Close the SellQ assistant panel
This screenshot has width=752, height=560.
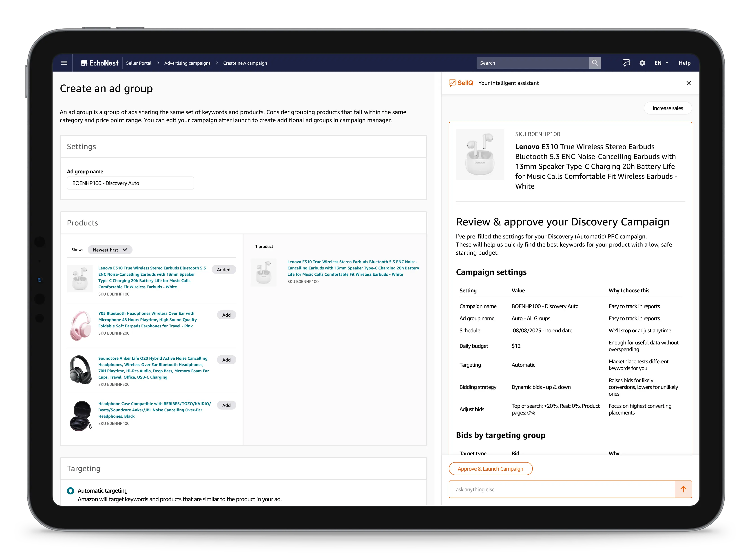[x=688, y=83]
